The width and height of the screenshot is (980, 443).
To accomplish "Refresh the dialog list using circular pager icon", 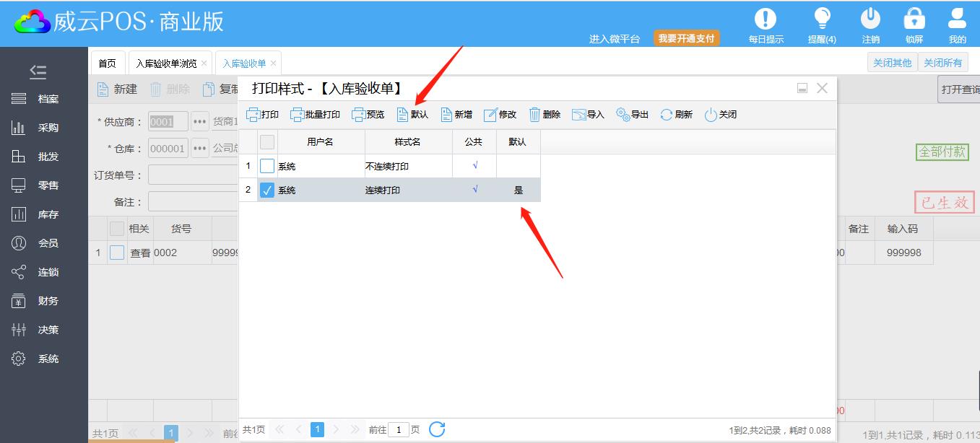I will (x=437, y=429).
